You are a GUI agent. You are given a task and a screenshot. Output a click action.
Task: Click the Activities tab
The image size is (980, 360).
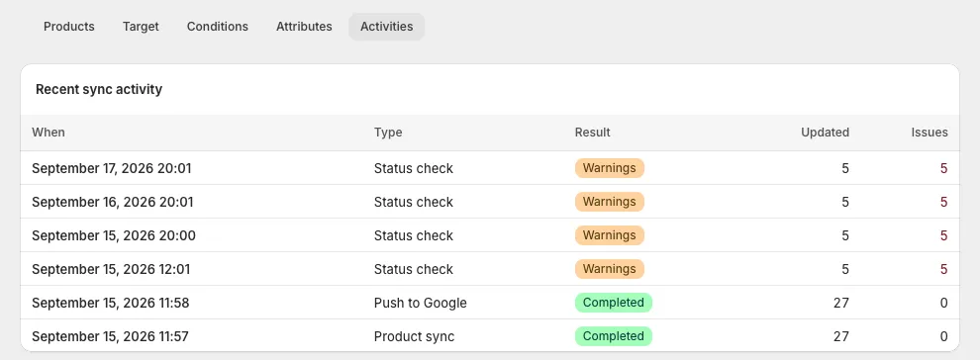pyautogui.click(x=386, y=27)
